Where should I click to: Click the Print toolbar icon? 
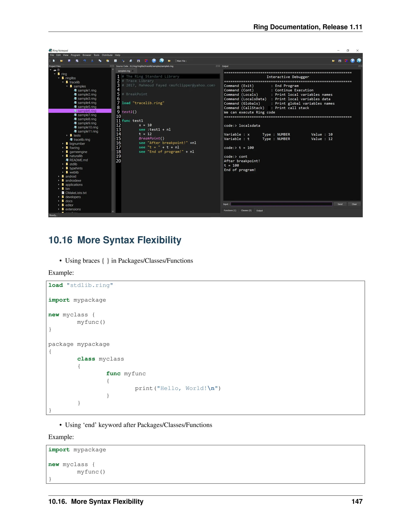(131, 61)
